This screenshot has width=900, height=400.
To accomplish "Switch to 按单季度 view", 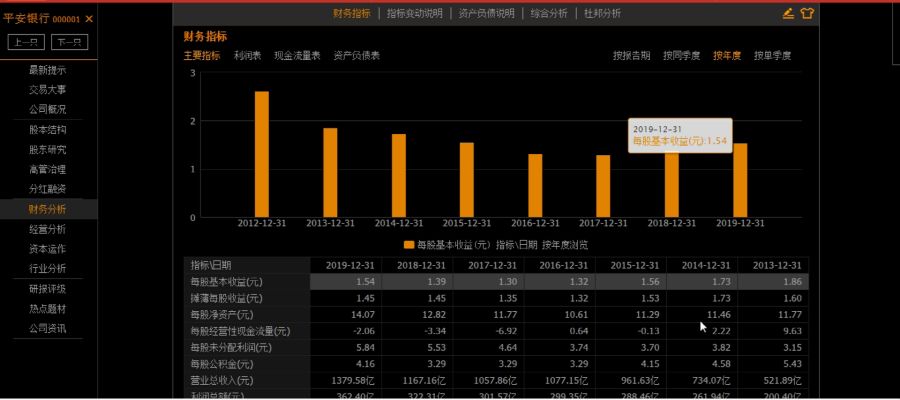I will tap(772, 56).
